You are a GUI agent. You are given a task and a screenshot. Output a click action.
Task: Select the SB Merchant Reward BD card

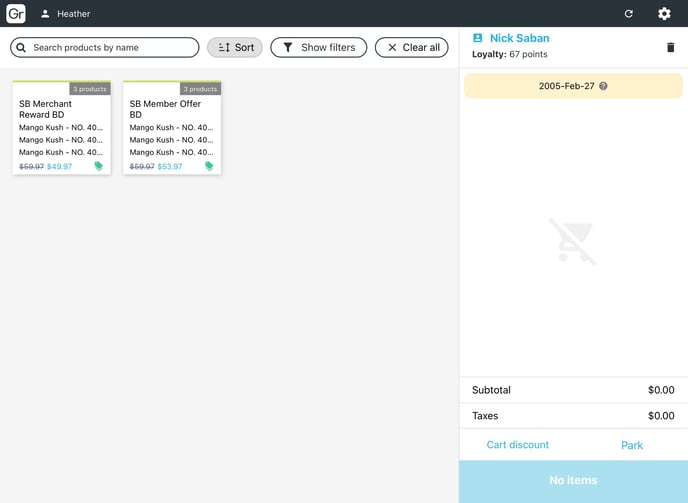pos(61,128)
